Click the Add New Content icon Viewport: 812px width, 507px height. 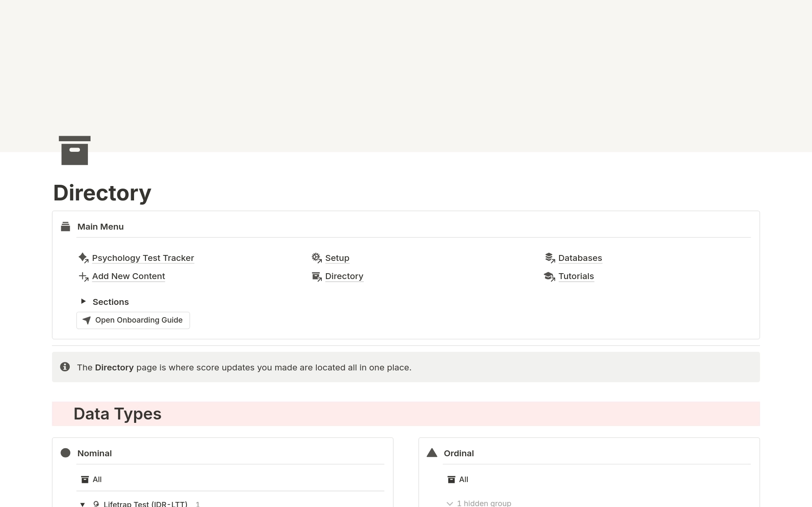coord(84,276)
